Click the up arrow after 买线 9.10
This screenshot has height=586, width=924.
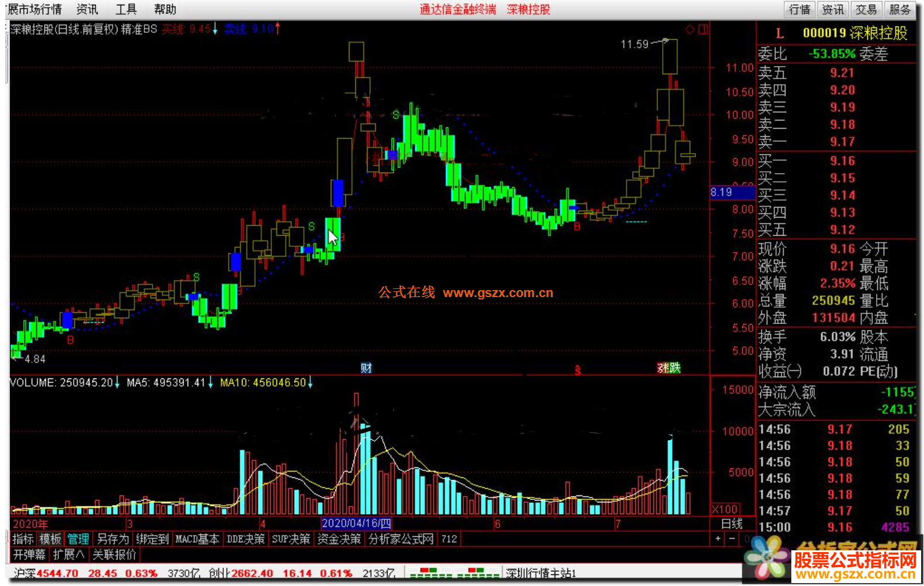coord(278,28)
